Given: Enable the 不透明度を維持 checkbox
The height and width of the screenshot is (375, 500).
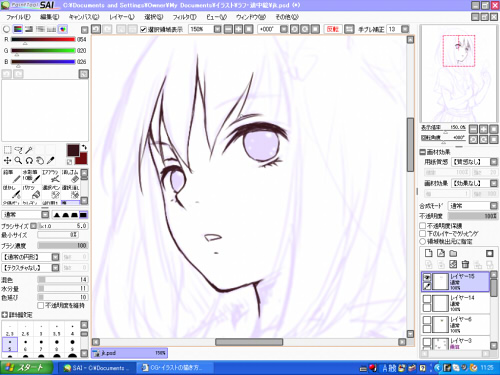Looking at the screenshot, I should [41, 305].
